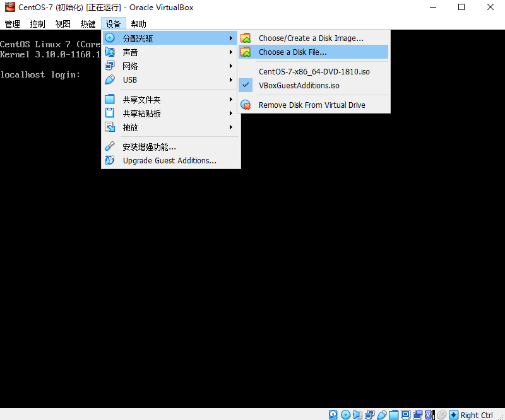Click the CPU virtualization chip icon in status bar

click(430, 414)
